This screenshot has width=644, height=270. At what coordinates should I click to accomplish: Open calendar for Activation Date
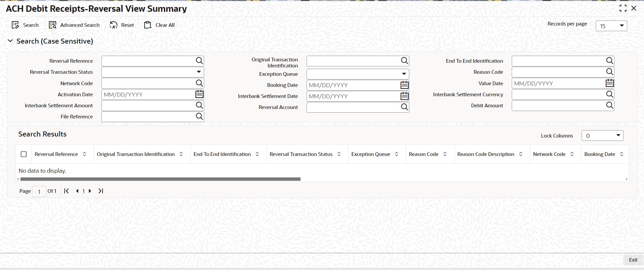click(199, 94)
